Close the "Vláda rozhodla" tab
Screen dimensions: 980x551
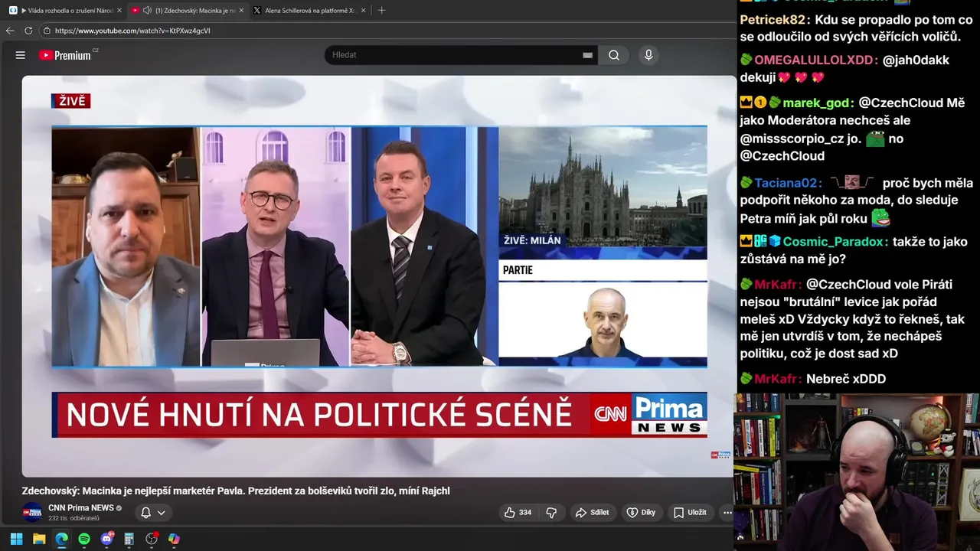[119, 11]
